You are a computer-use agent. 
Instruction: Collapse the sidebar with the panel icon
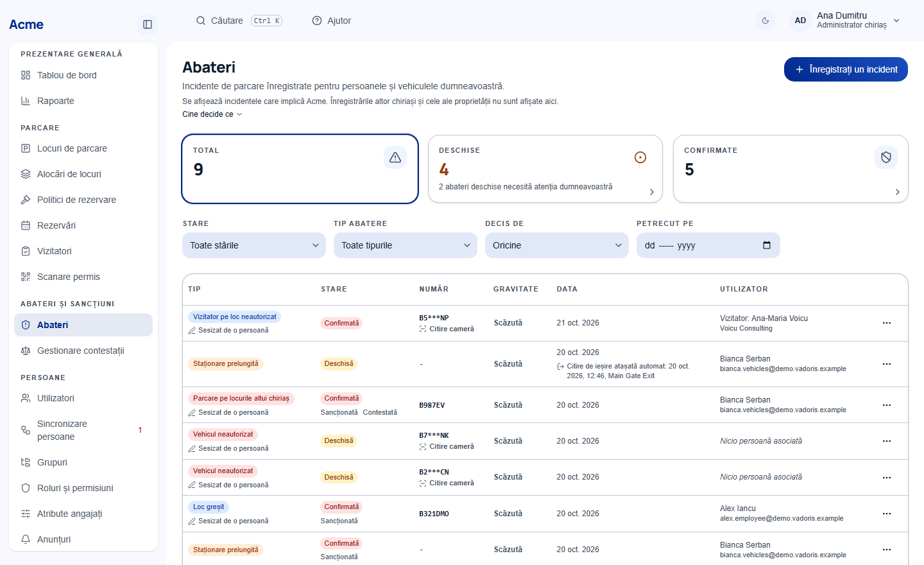(148, 24)
